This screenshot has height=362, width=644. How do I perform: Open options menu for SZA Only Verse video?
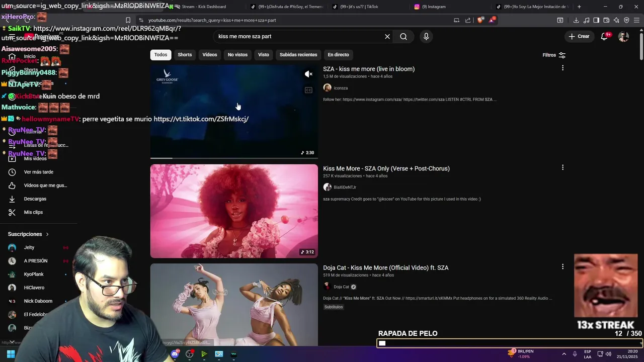pyautogui.click(x=562, y=167)
